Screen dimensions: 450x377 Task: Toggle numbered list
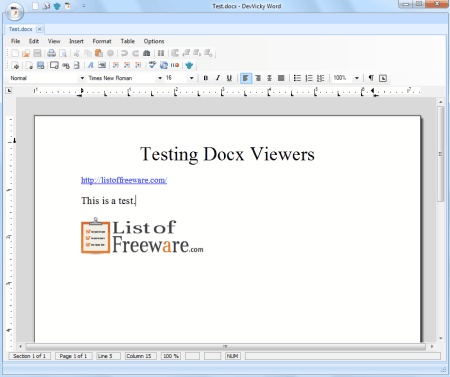pos(309,78)
